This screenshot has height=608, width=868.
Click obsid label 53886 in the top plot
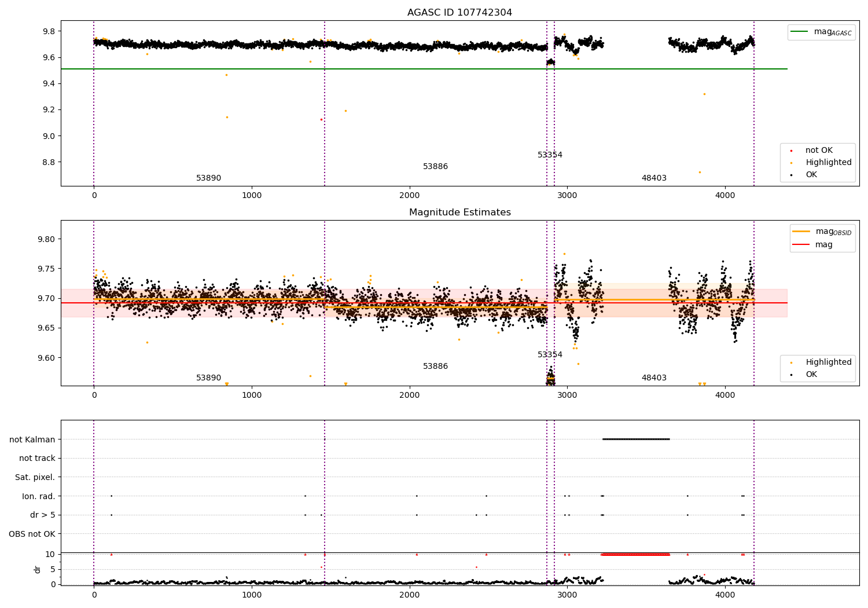pyautogui.click(x=435, y=167)
